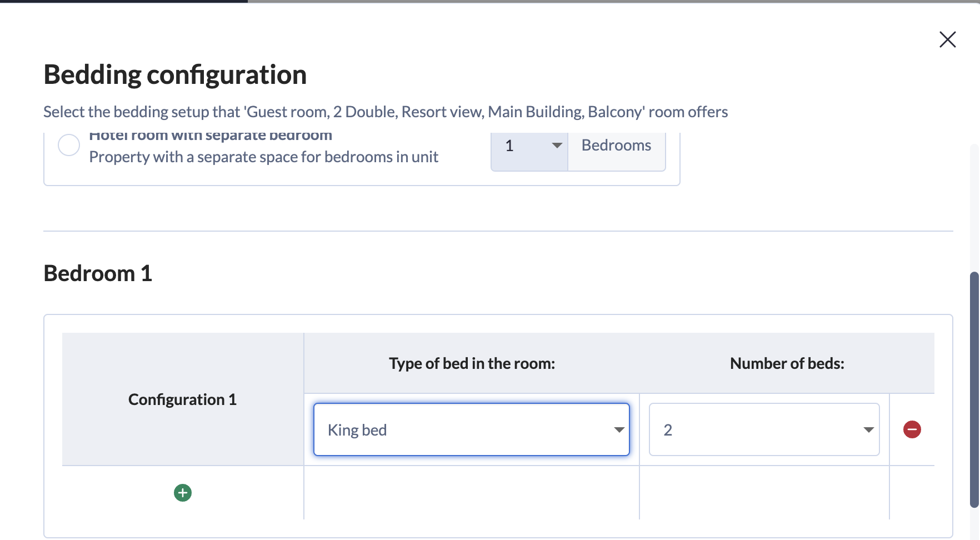Click the 'Number of beds:' column header

(x=787, y=363)
